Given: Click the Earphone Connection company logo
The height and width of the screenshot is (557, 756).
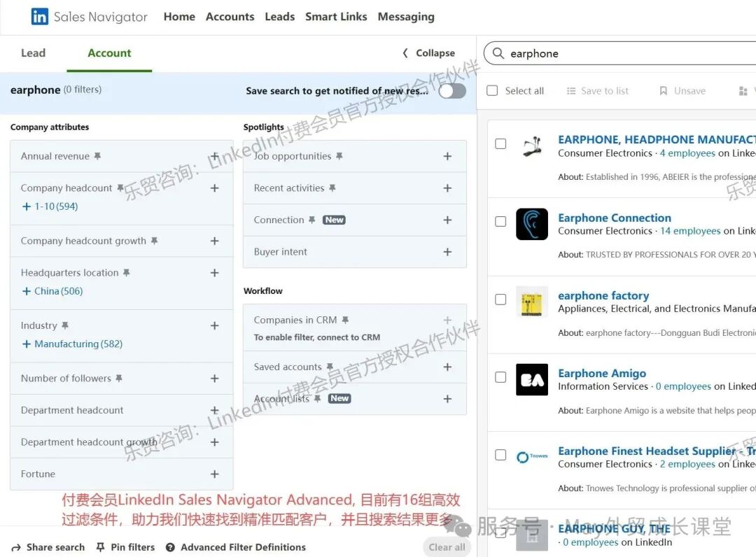Looking at the screenshot, I should (x=531, y=224).
